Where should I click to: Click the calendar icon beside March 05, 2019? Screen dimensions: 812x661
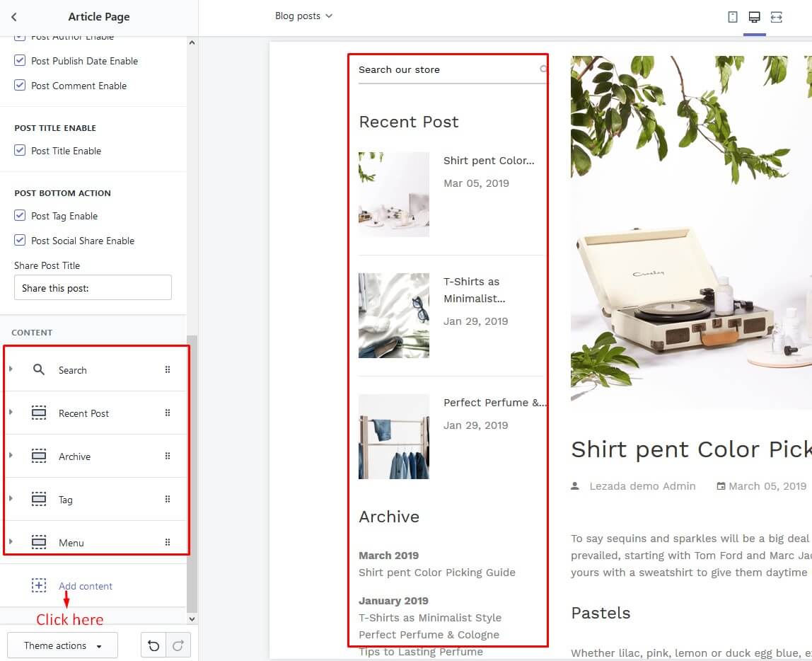tap(721, 486)
